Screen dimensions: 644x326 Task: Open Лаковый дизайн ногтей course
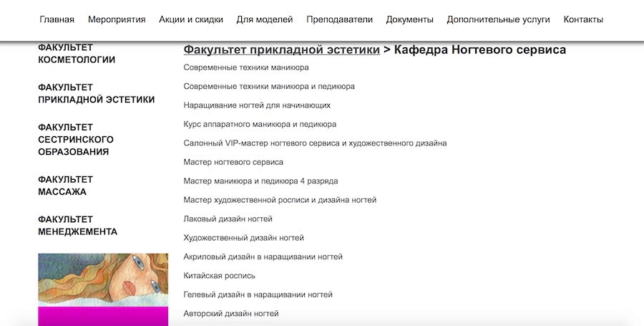coord(228,219)
